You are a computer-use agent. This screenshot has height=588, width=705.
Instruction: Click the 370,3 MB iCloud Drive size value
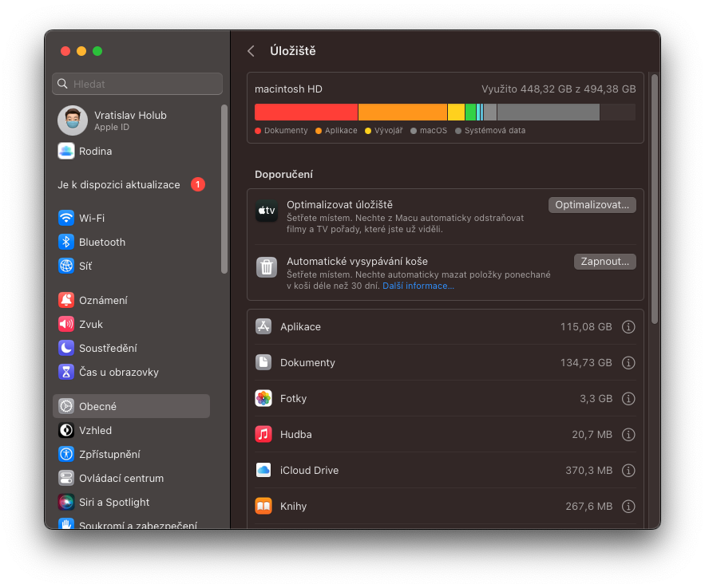(x=588, y=470)
